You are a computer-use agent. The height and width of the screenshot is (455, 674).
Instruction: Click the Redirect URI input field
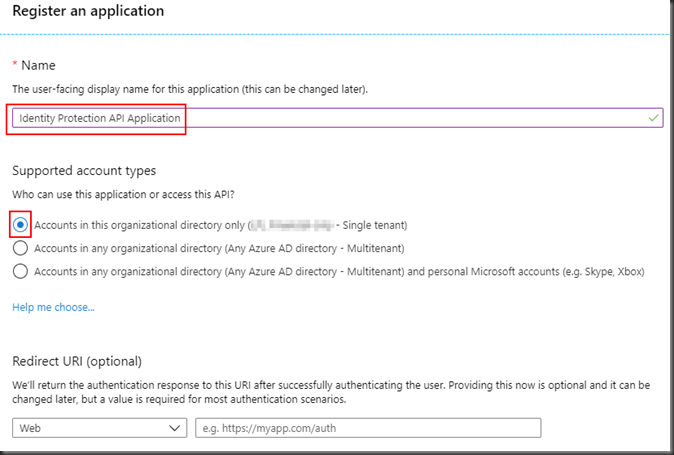[x=366, y=428]
